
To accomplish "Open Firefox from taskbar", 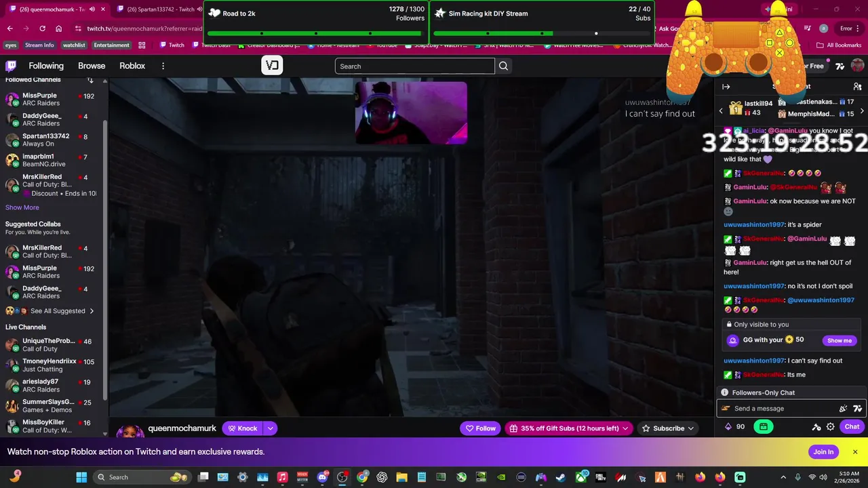I will click(x=700, y=477).
